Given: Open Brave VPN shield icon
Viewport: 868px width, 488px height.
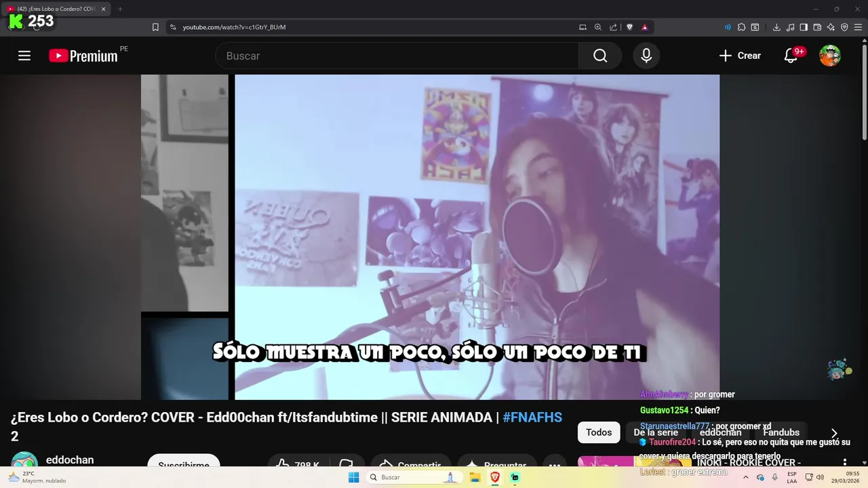Looking at the screenshot, I should click(x=844, y=27).
